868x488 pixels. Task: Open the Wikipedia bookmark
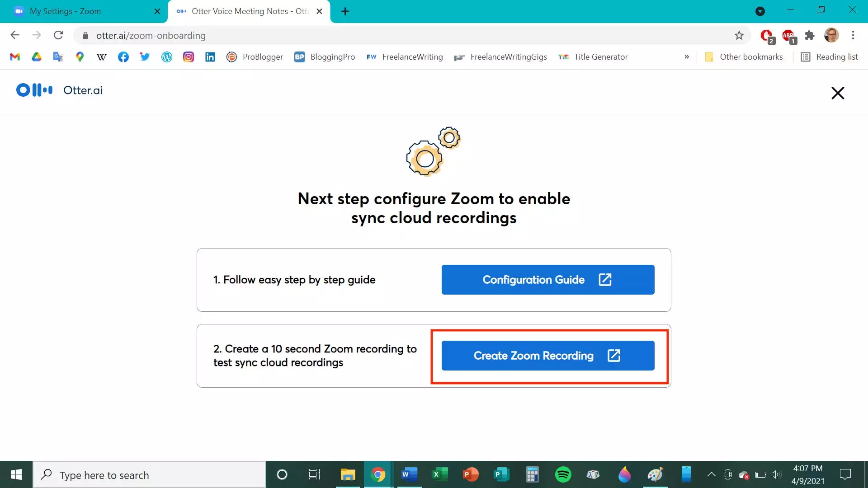(102, 57)
